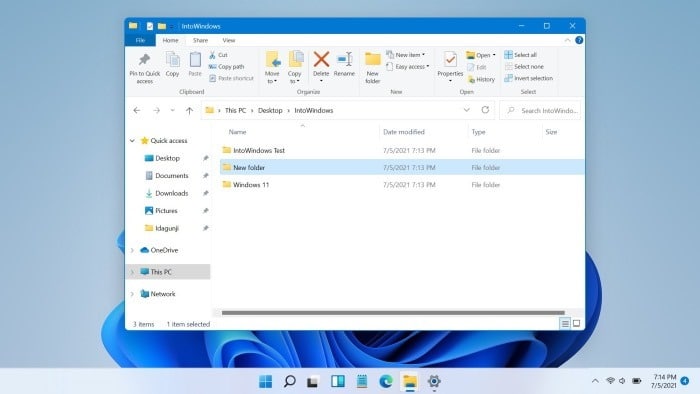This screenshot has height=394, width=700.
Task: Click the Copy ribbon icon
Action: click(172, 60)
